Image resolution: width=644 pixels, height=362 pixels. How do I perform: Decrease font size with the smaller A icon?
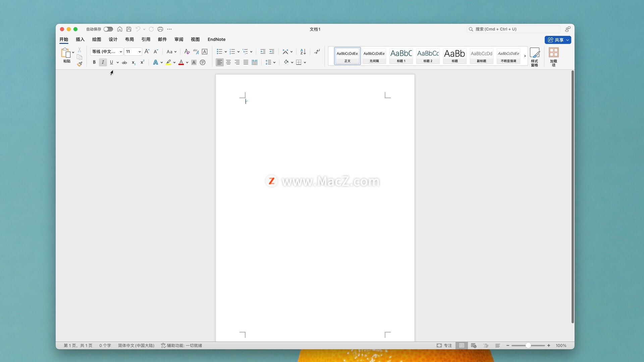156,52
